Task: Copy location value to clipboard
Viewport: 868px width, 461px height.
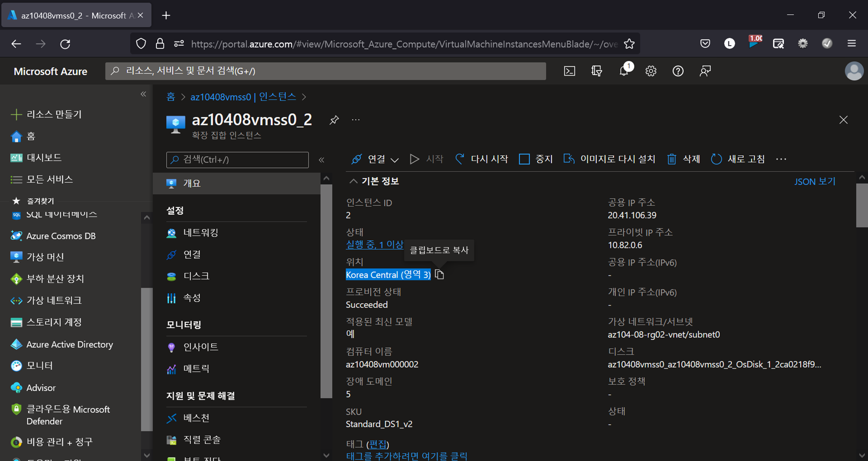Action: (x=439, y=275)
